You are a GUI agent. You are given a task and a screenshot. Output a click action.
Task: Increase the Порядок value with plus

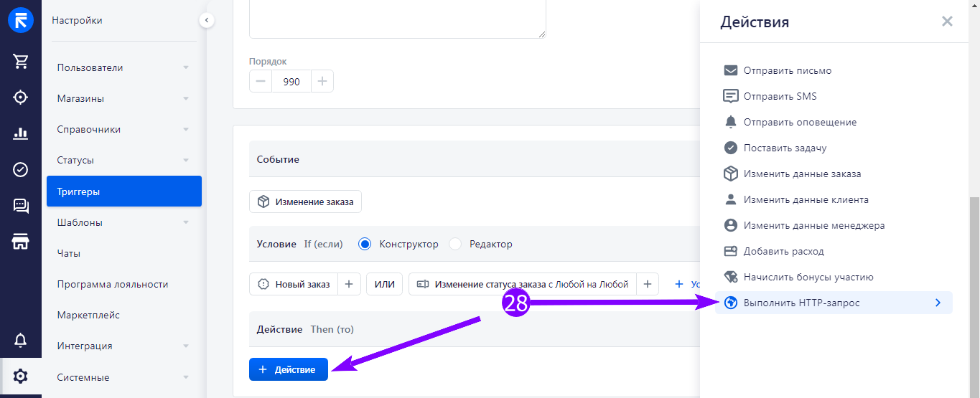[322, 81]
